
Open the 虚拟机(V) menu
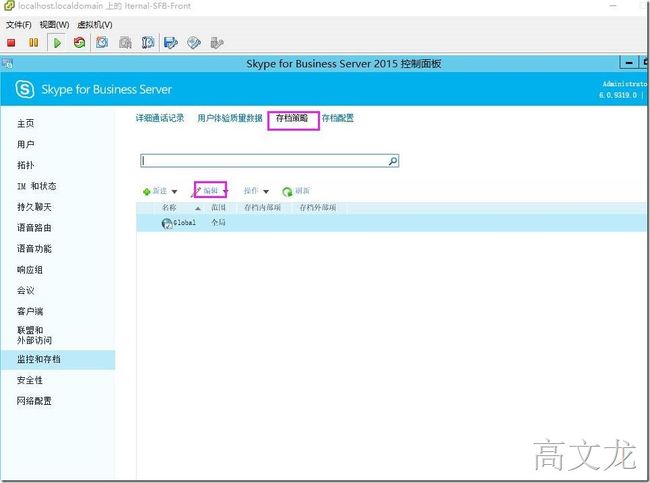(x=95, y=25)
